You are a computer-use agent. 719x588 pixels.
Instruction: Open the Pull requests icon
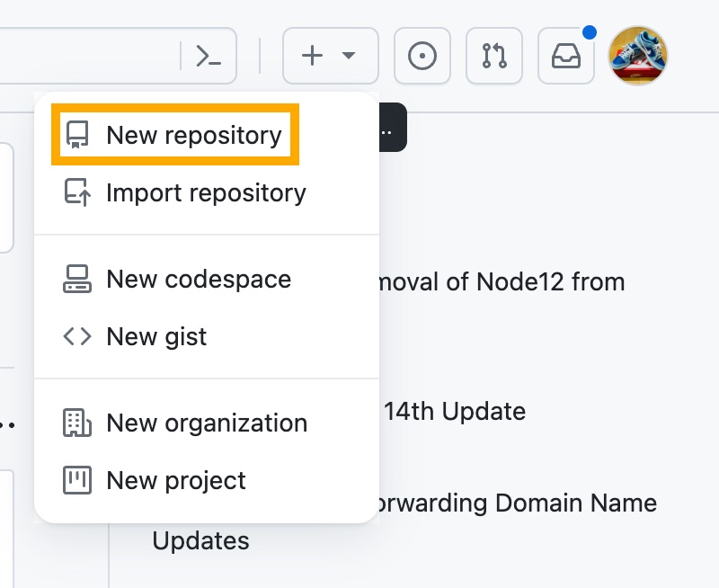[x=493, y=56]
